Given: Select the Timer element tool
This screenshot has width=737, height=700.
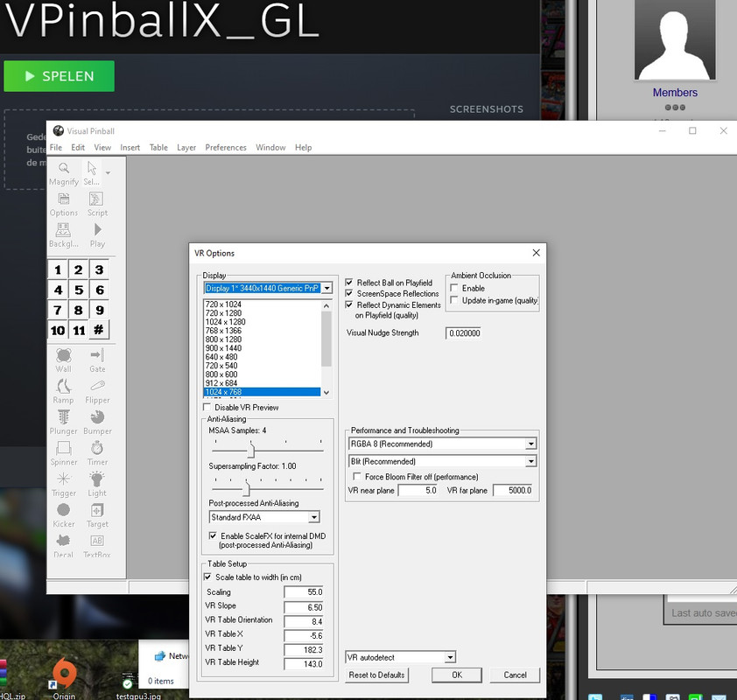Looking at the screenshot, I should coord(97,453).
